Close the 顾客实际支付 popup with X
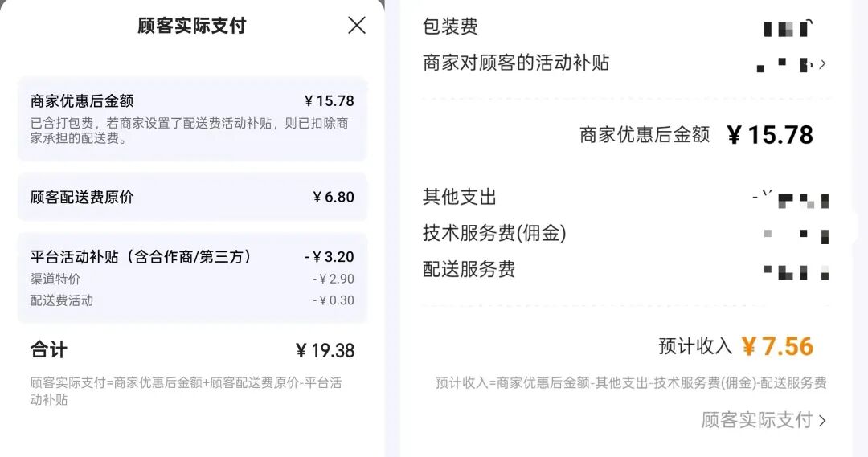 pos(356,26)
